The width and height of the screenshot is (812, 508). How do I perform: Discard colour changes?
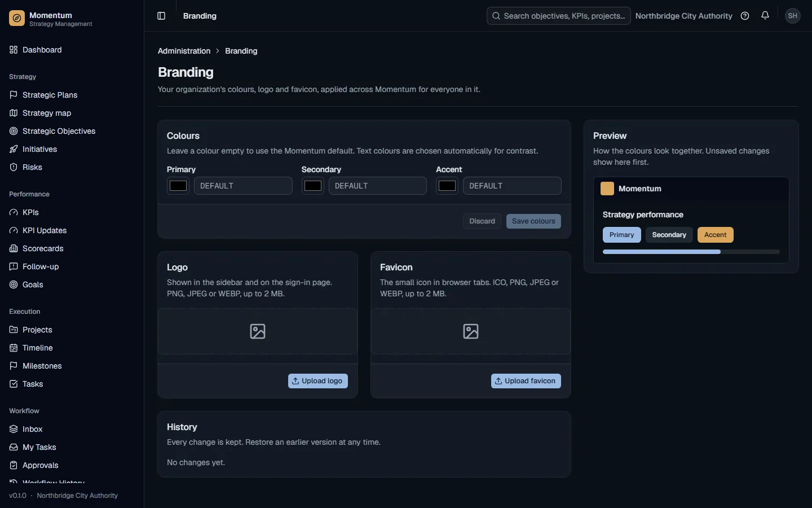tap(482, 221)
